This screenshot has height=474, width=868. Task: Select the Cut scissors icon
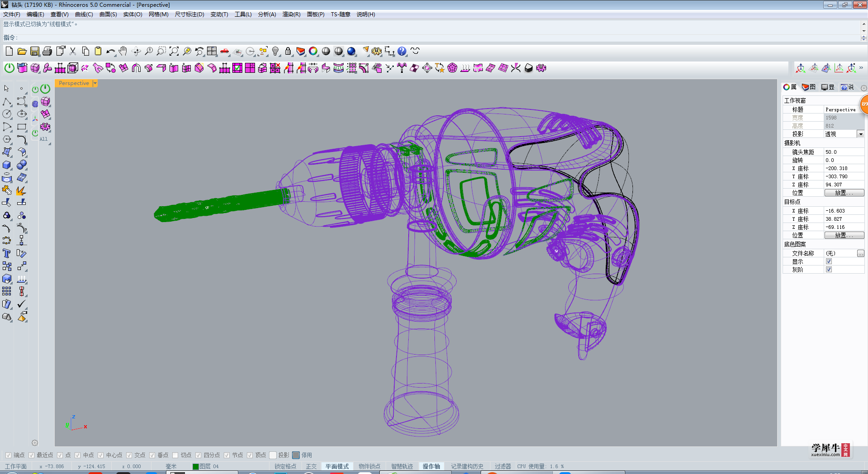coord(73,51)
